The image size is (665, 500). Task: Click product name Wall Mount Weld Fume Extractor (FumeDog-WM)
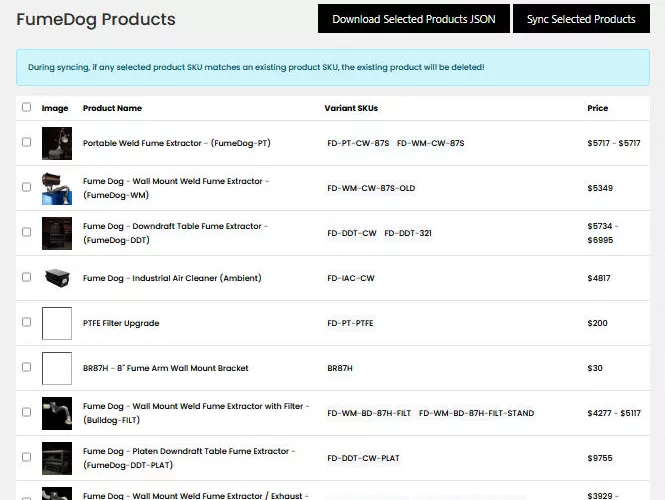click(x=176, y=188)
